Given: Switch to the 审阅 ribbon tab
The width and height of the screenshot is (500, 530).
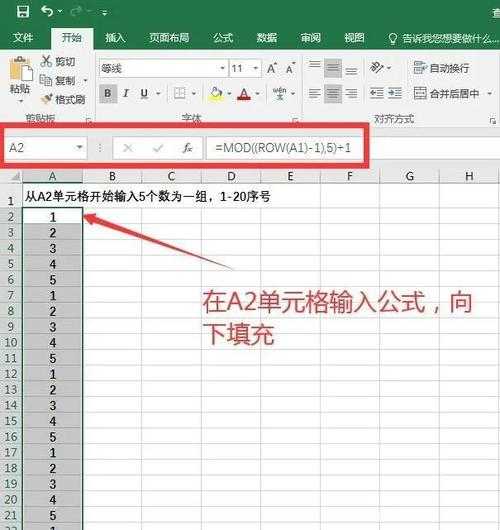Looking at the screenshot, I should click(310, 38).
